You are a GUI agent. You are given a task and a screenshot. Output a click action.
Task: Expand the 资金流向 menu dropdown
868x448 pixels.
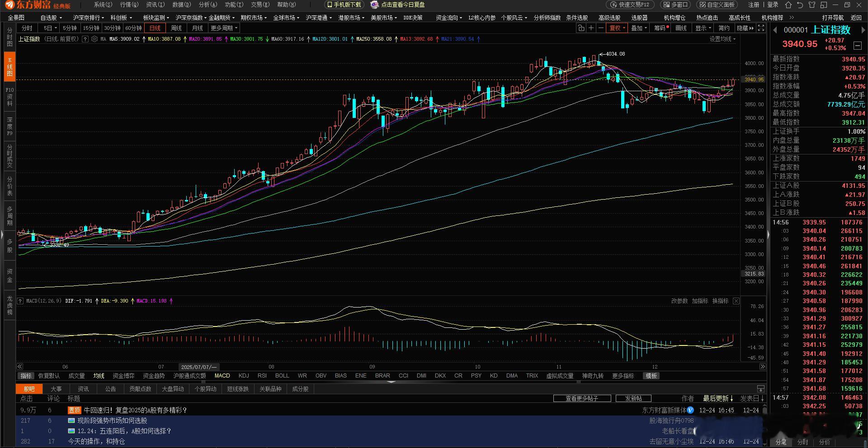point(449,18)
